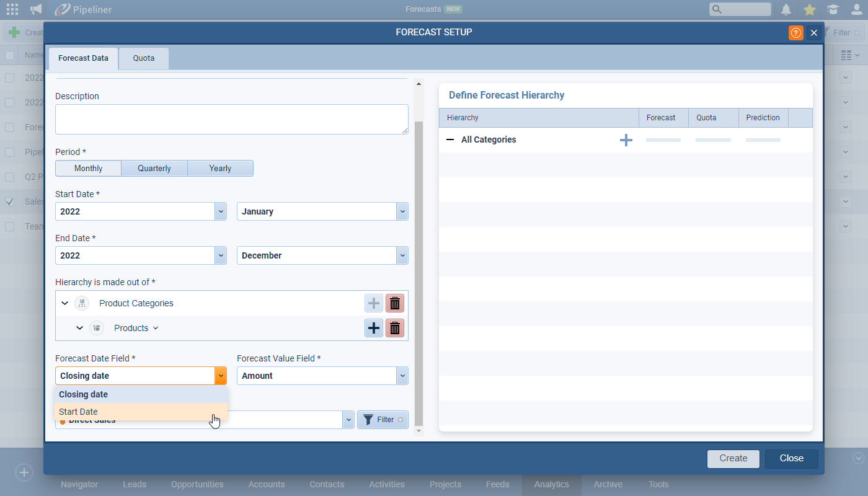This screenshot has height=496, width=868.
Task: Switch to the Quota tab
Action: [143, 58]
